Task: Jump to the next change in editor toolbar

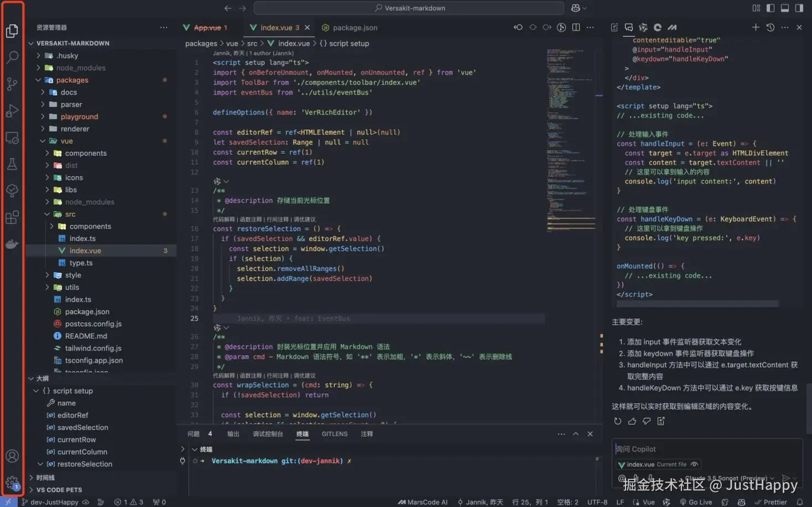Action: (547, 27)
